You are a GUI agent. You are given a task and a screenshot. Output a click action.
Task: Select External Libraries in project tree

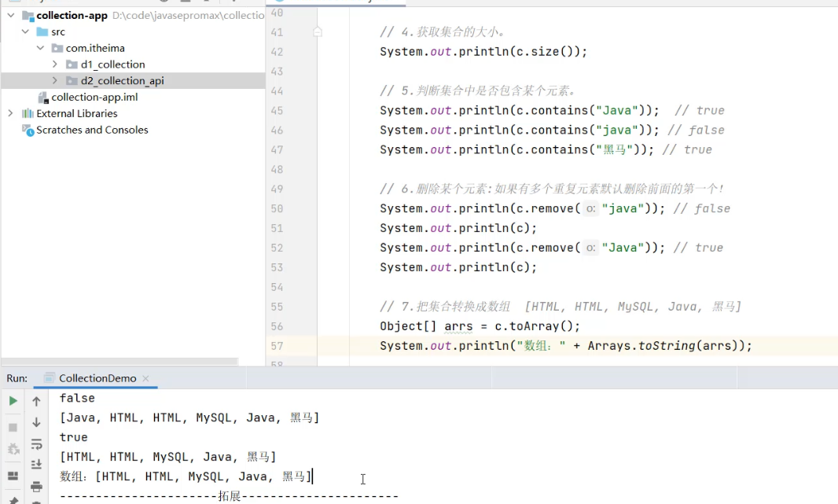point(76,113)
